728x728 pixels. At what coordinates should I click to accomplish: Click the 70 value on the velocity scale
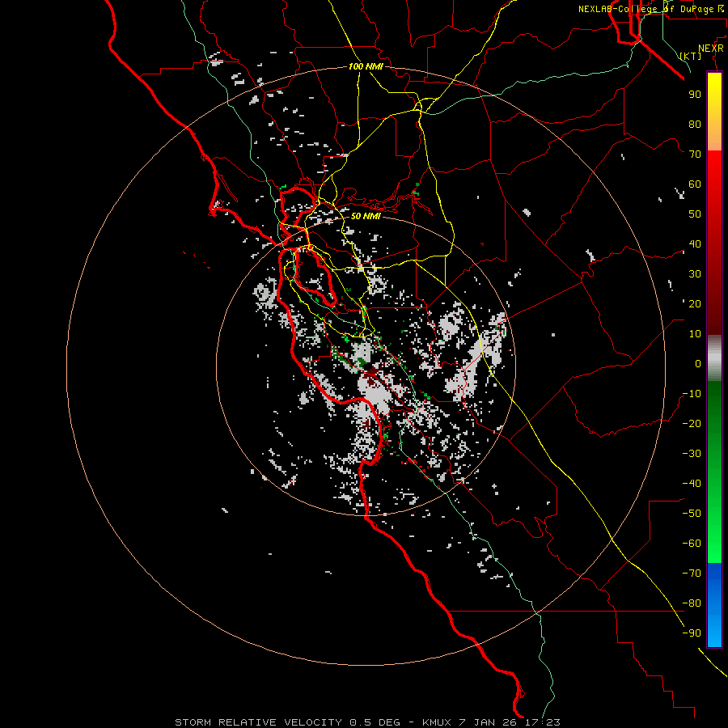(695, 154)
